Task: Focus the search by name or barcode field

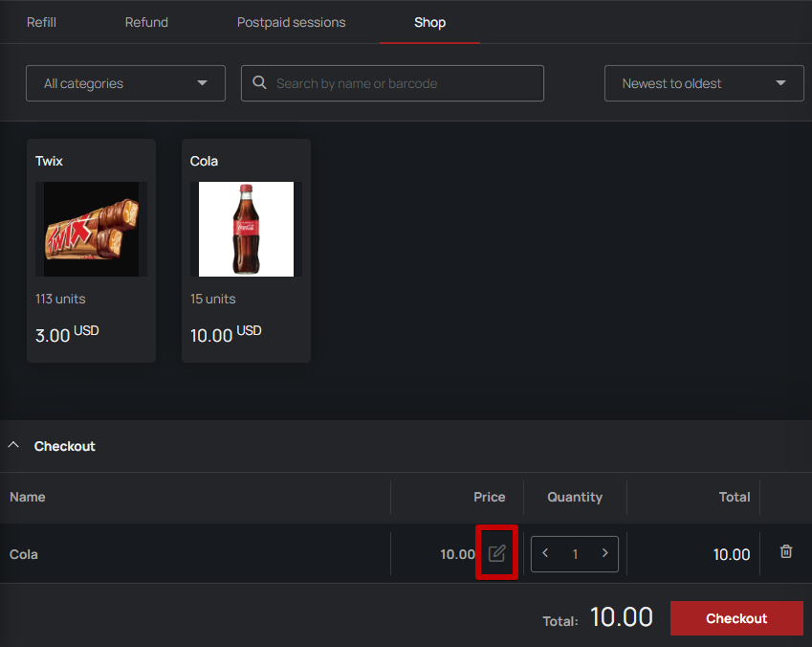Action: 392,83
